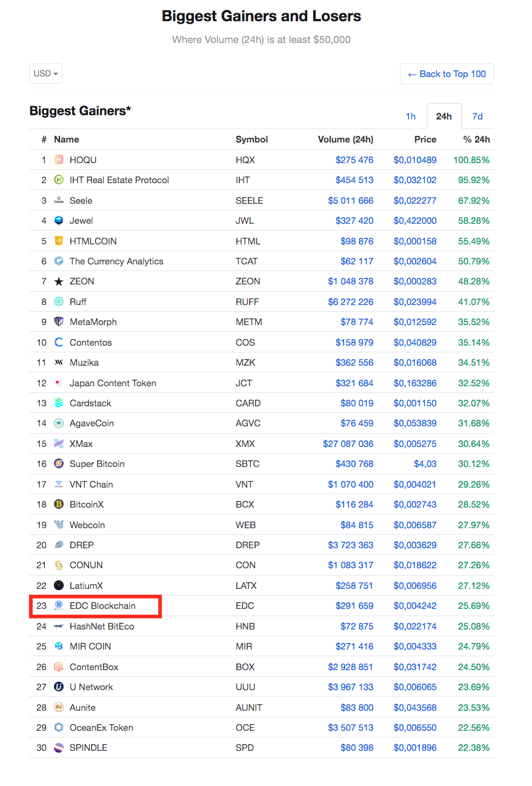Click the VNT Chain logo icon
Screen dimensions: 532x786
point(59,485)
